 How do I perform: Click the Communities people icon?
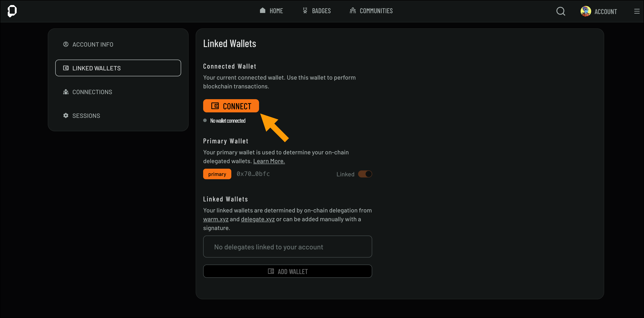[x=353, y=11]
